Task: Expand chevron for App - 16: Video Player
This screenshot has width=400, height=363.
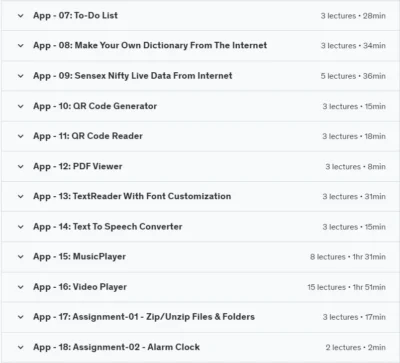Action: pyautogui.click(x=21, y=287)
